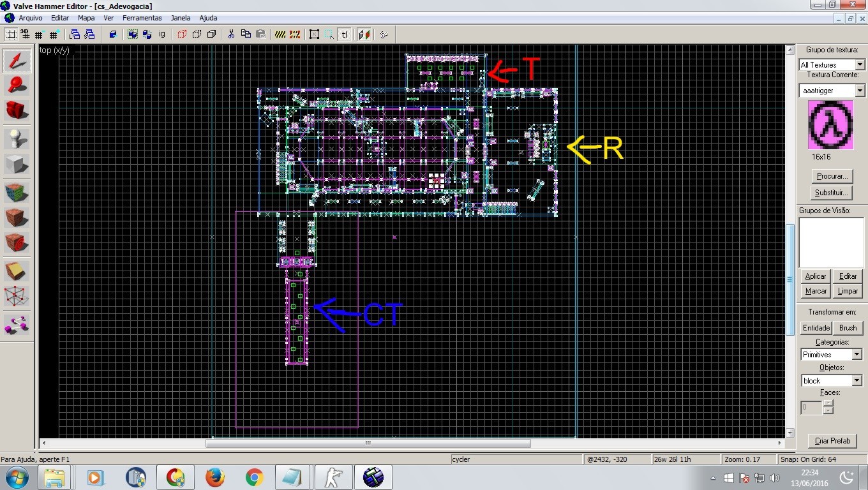Click the Procurar texture button
The image size is (868, 490).
point(832,176)
